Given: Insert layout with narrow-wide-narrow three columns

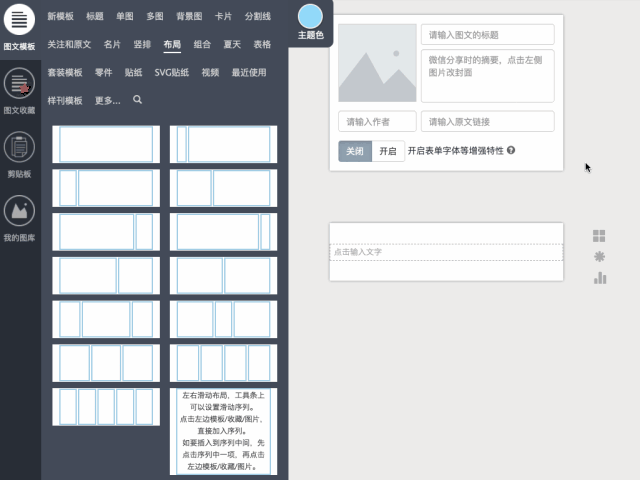Looking at the screenshot, I should 106,319.
